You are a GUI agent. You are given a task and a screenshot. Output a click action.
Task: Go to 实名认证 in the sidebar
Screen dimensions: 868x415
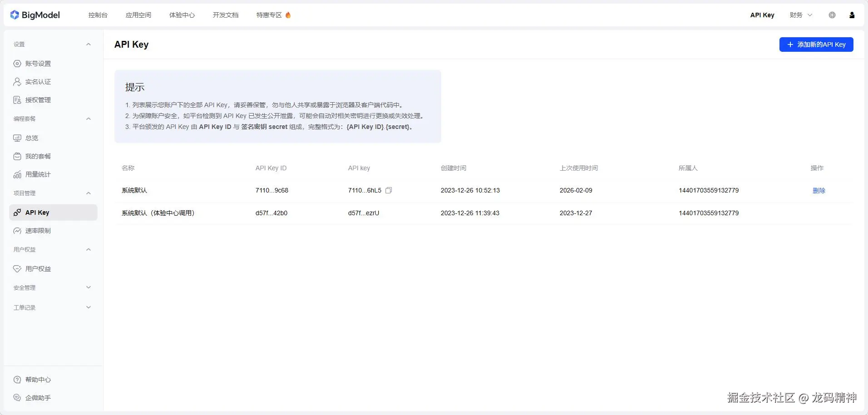tap(38, 82)
